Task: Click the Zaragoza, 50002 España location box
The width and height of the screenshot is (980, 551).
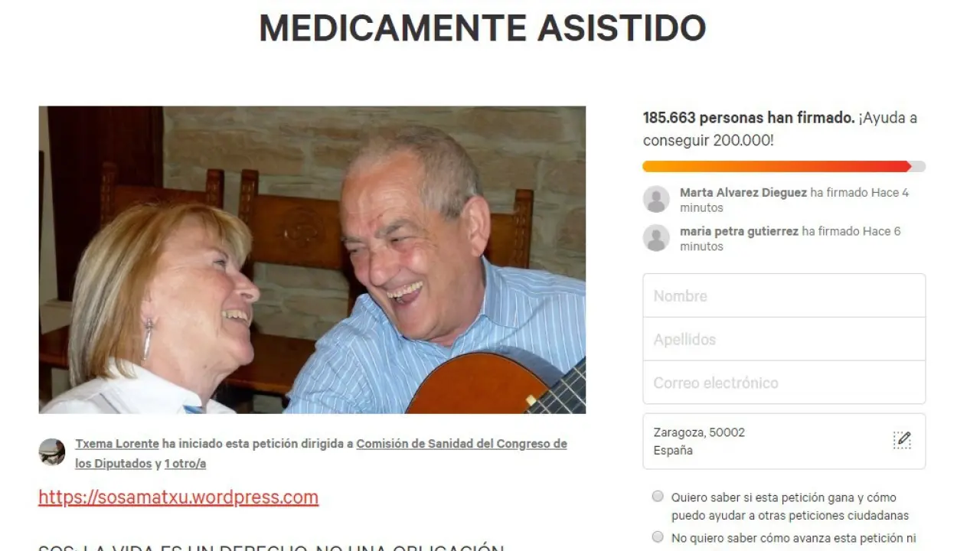Action: 784,442
